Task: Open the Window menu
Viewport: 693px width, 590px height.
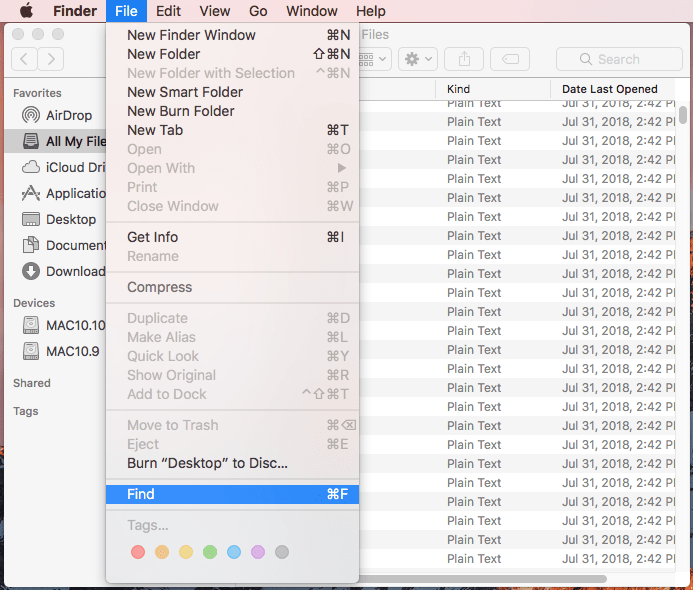Action: click(312, 11)
